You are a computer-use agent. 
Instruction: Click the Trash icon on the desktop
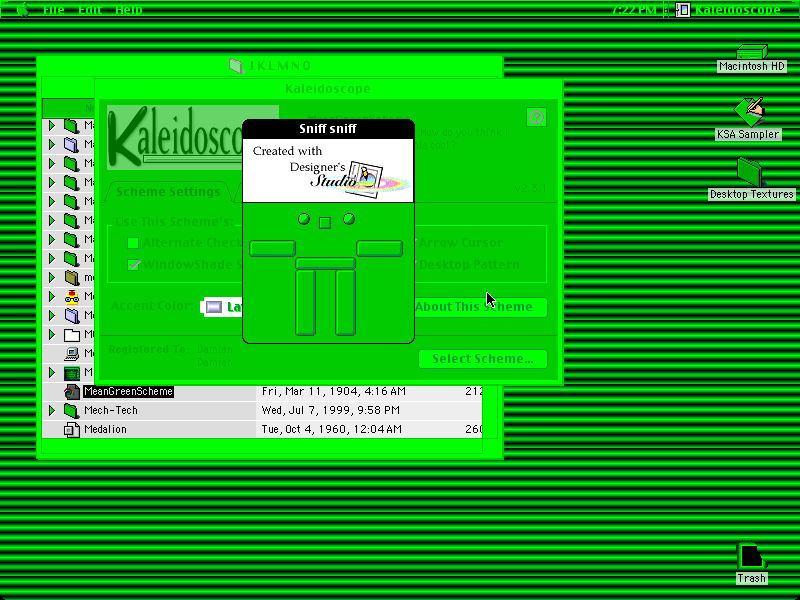click(x=751, y=555)
